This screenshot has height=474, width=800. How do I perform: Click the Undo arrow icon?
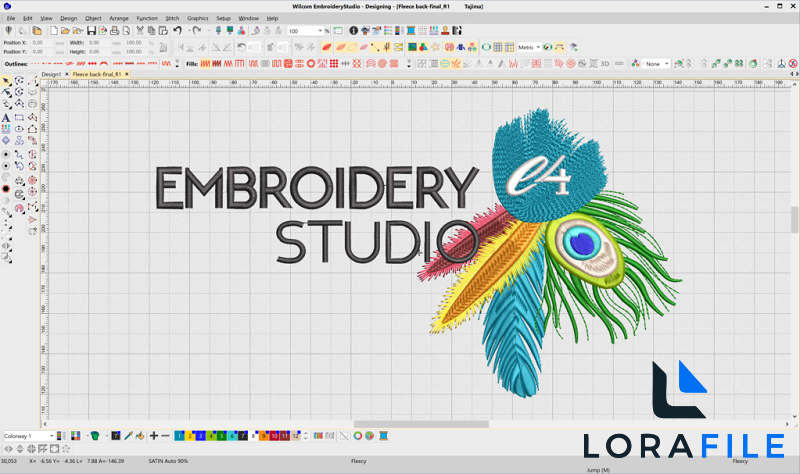pyautogui.click(x=177, y=31)
